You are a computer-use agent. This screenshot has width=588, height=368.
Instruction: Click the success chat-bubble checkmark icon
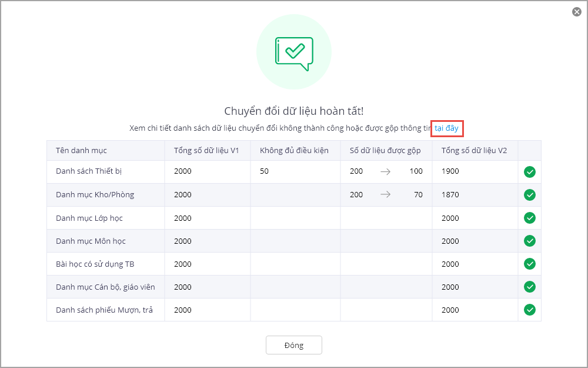pos(294,51)
